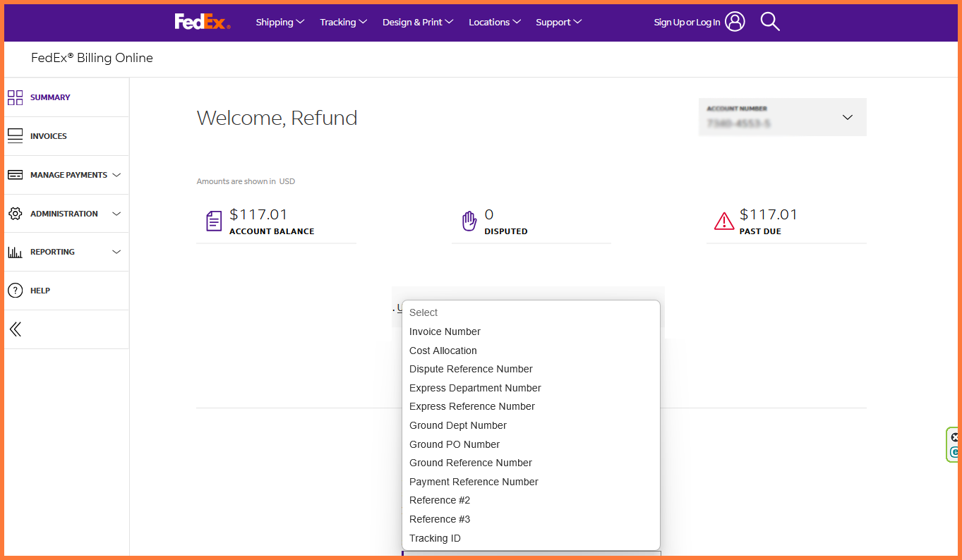Select Reference #2 option

point(531,500)
